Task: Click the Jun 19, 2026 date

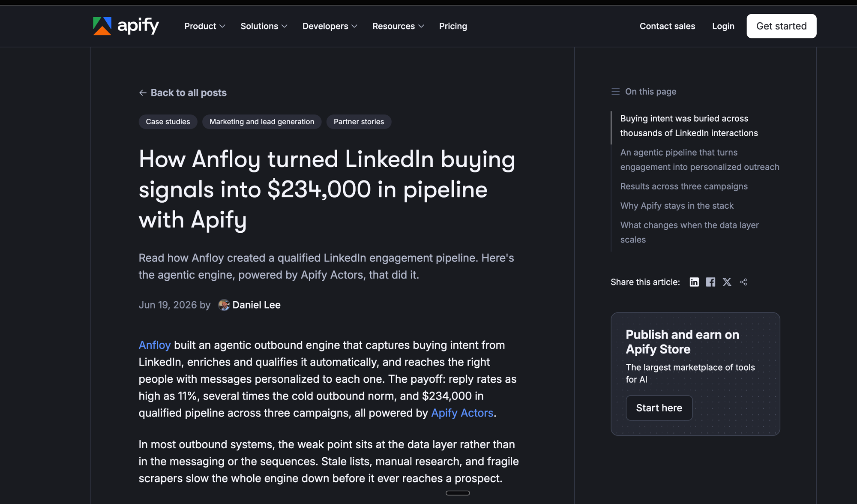Action: coord(168,305)
